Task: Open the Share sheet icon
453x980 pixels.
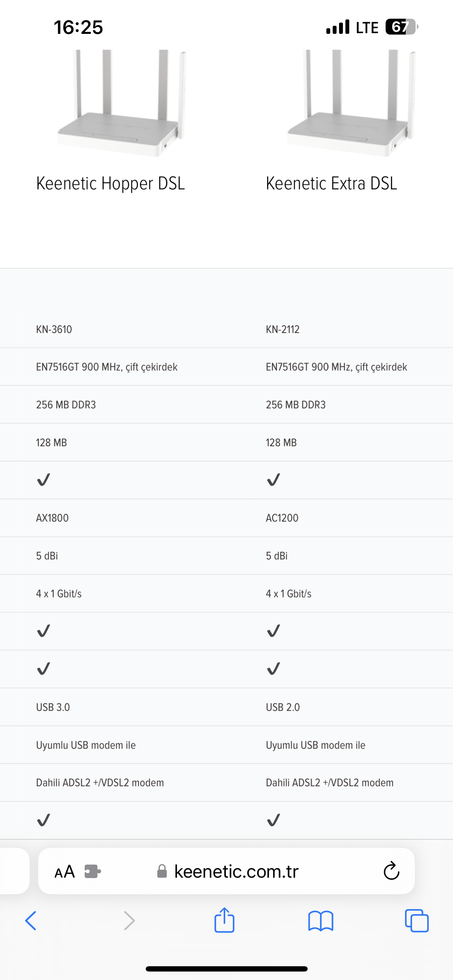Action: 224,920
